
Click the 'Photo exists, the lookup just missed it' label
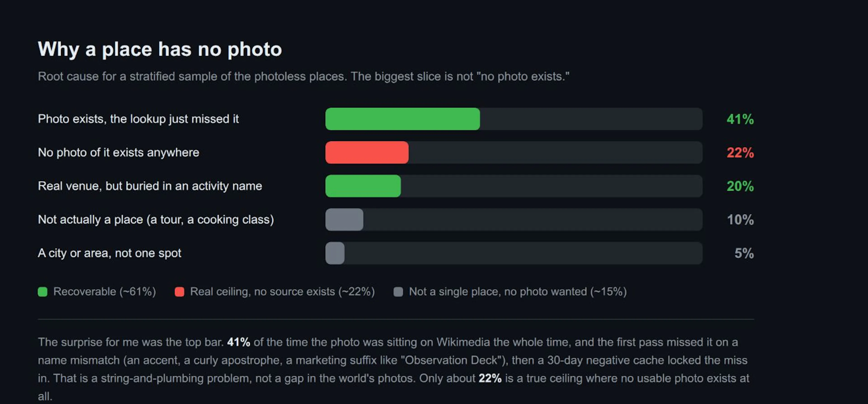[138, 119]
